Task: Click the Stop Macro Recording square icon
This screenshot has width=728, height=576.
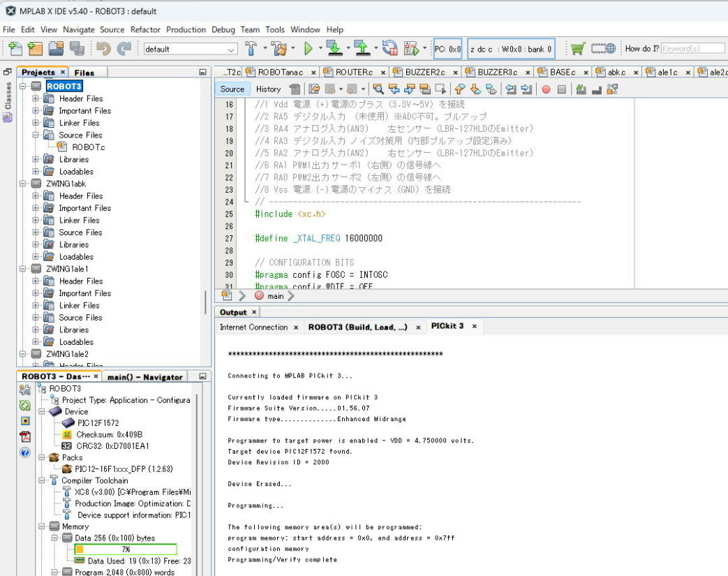Action: pos(562,89)
